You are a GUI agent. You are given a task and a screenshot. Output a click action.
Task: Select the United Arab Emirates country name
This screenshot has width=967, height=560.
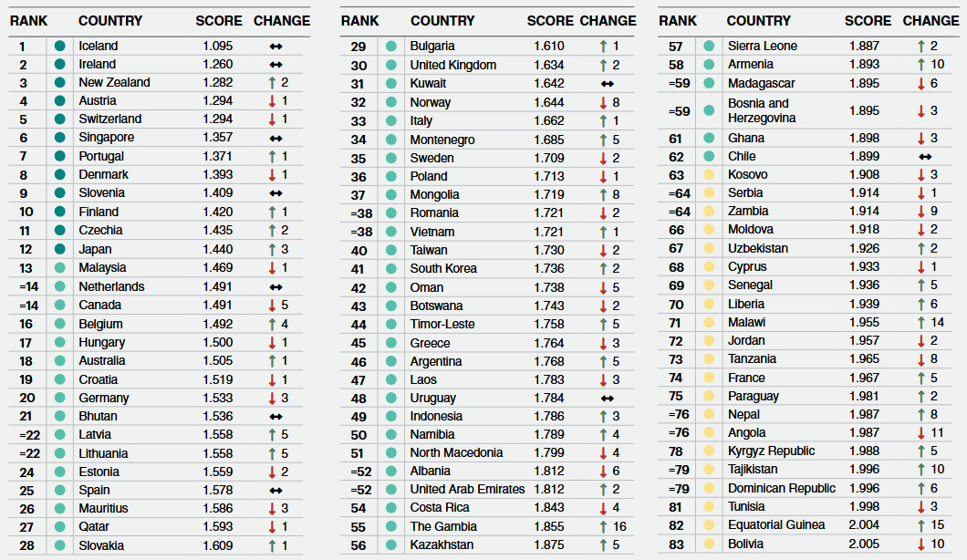pos(467,490)
